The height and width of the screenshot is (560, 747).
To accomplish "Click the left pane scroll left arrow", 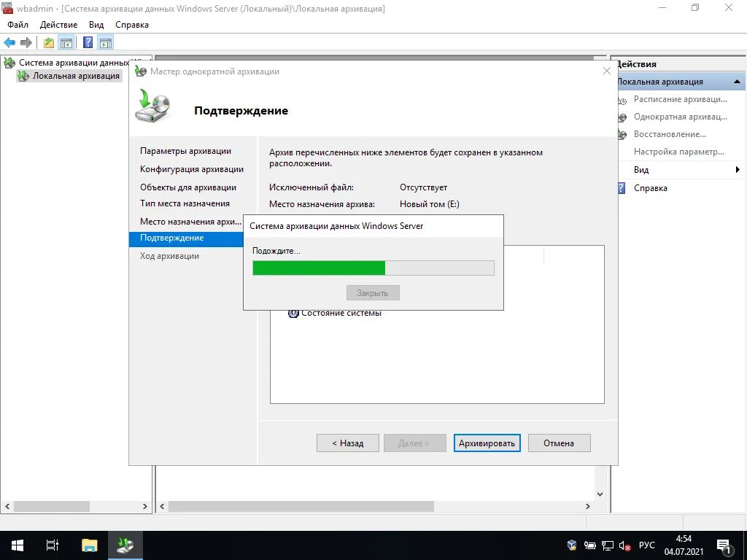I will 7,506.
